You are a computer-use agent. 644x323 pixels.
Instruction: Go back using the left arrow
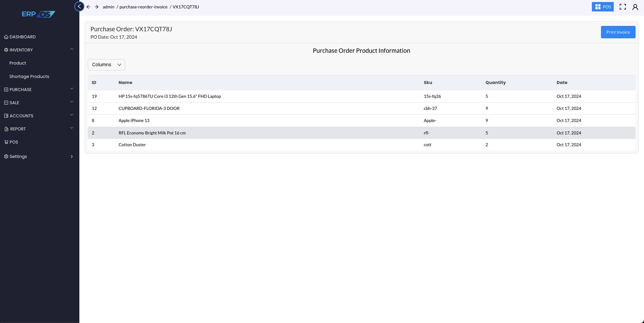point(88,7)
